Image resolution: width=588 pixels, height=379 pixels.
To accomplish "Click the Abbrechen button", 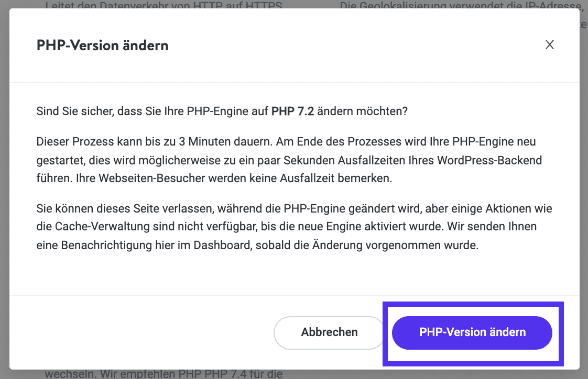I will [x=329, y=332].
